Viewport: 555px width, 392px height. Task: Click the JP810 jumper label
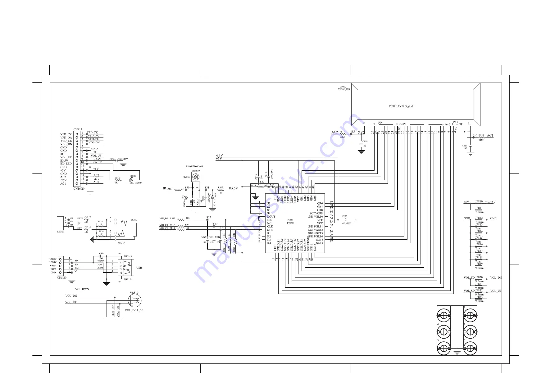point(479,201)
